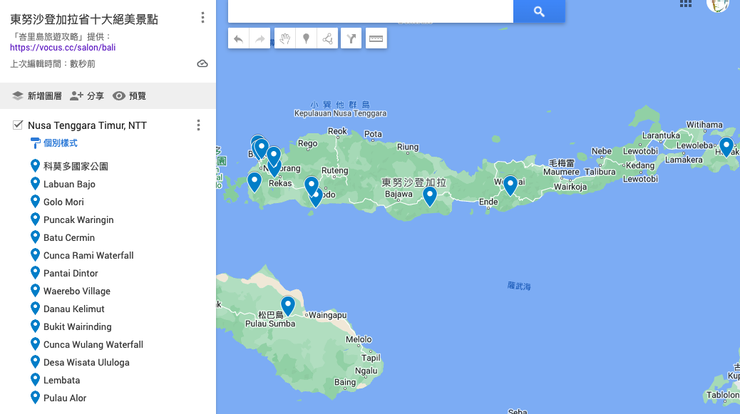
Task: Open map title three-dot options menu
Action: (x=202, y=18)
